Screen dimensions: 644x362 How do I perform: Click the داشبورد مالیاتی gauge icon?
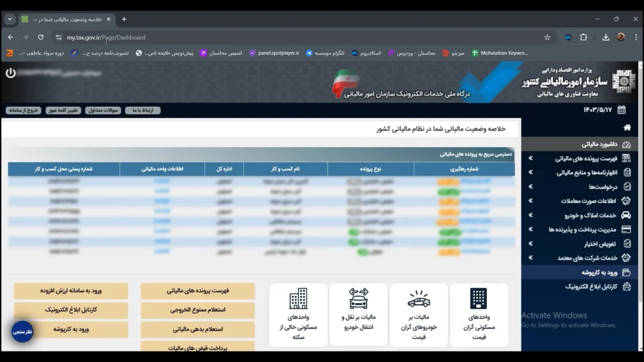tap(626, 145)
